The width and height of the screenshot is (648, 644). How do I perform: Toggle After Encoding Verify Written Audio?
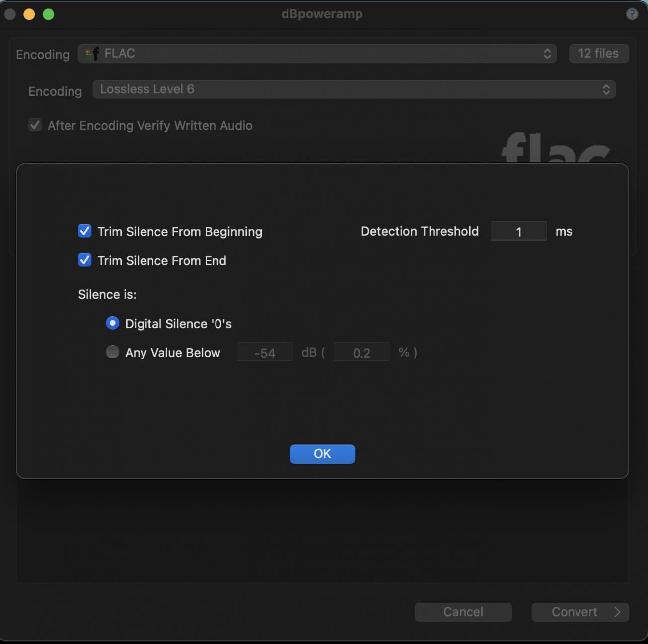point(35,125)
